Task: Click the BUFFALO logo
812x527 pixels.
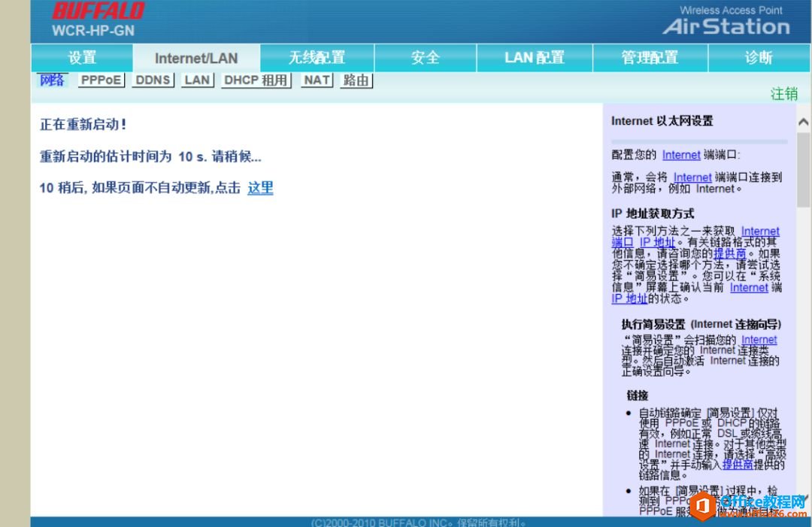Action: coord(98,11)
